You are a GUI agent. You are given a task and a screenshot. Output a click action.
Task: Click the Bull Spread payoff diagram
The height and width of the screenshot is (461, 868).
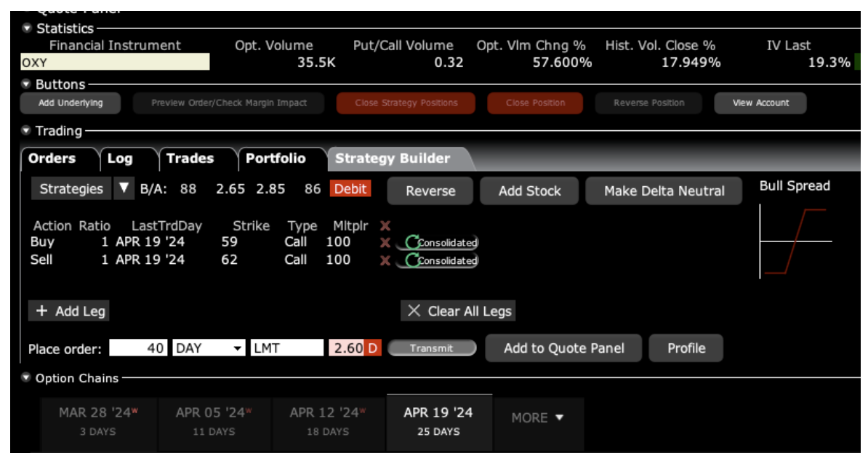coord(795,241)
